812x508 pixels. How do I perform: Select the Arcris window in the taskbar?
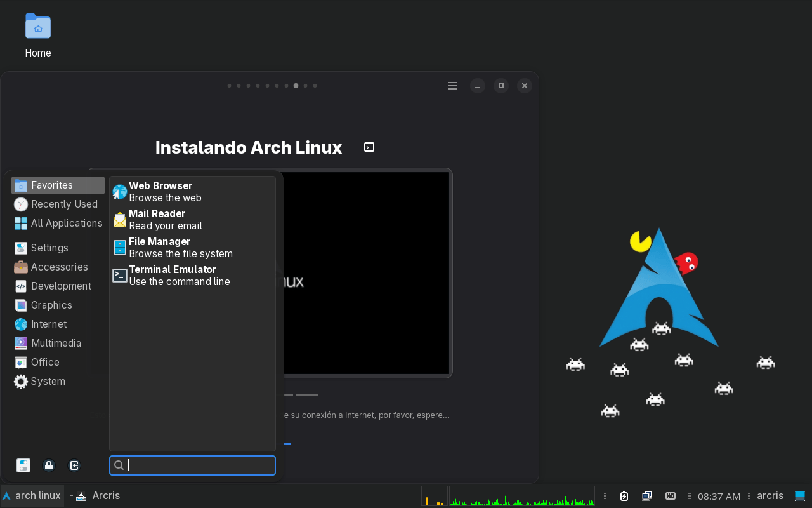coord(98,496)
